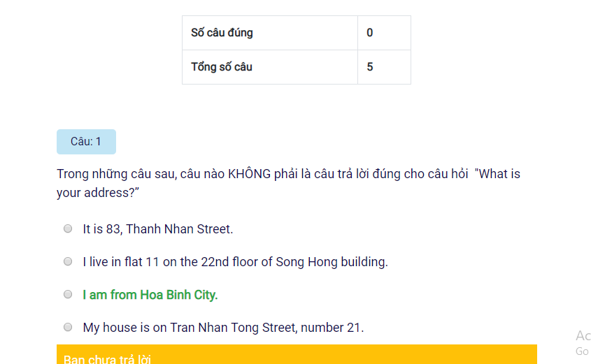Viewport: 591px width, 364px height.
Task: Click the answer text about Song Hong building
Action: point(235,261)
